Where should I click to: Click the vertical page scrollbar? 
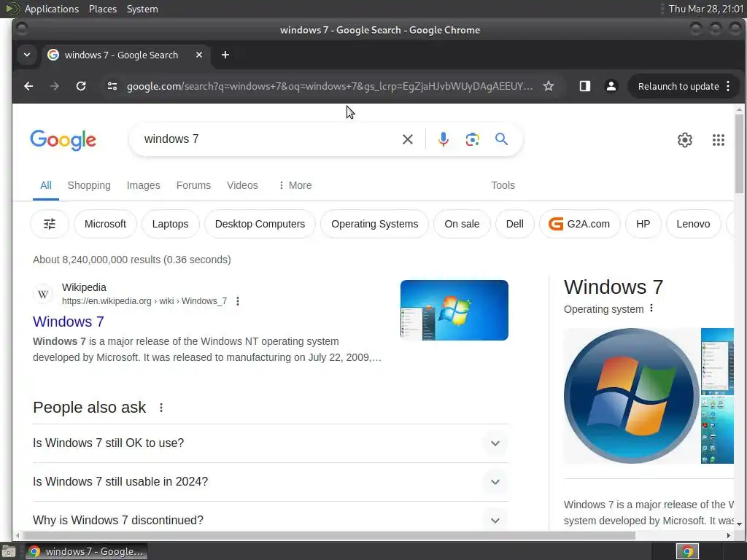739,153
